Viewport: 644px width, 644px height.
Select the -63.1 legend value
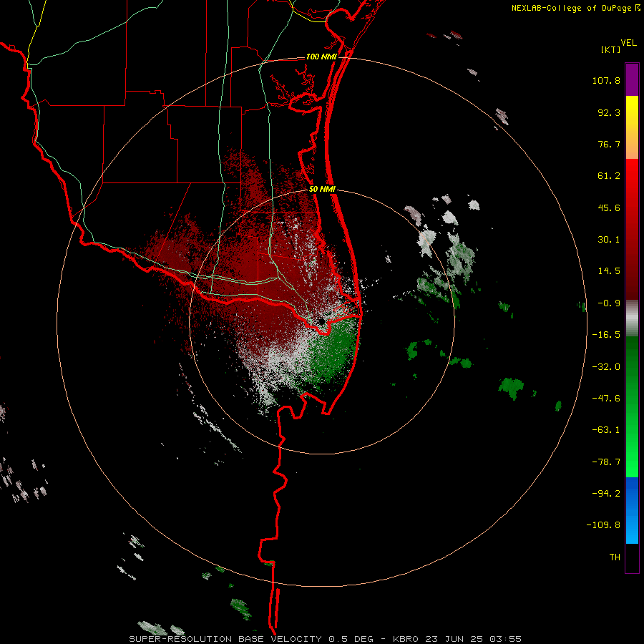pos(606,430)
